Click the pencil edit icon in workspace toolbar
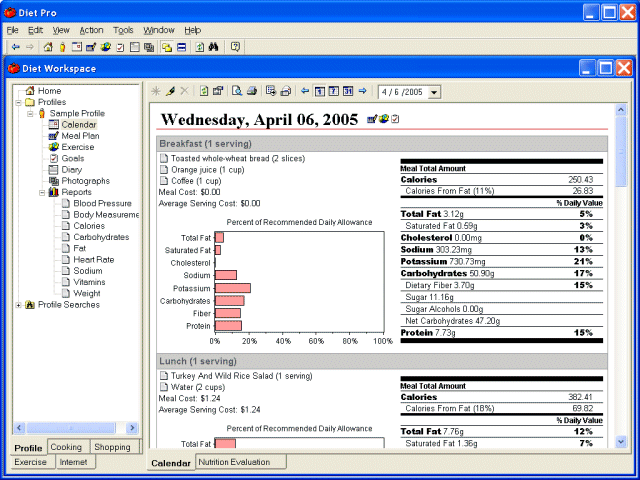This screenshot has height=480, width=640. click(170, 91)
